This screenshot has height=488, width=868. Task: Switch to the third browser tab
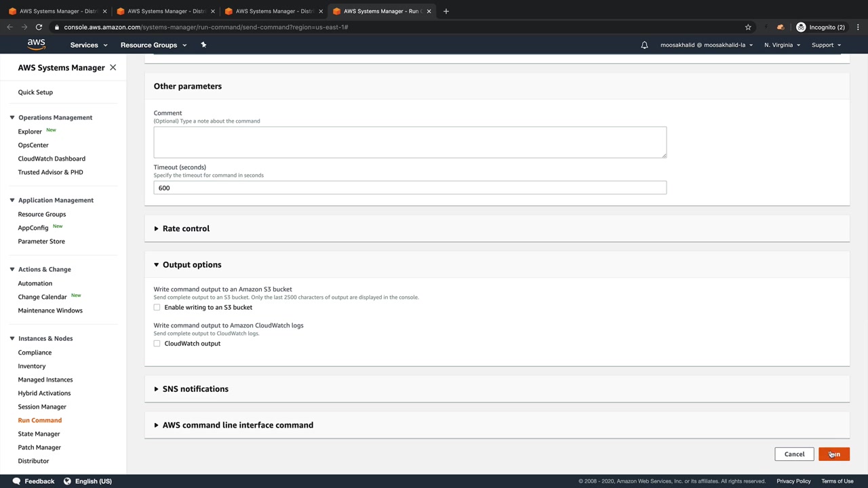pyautogui.click(x=274, y=11)
